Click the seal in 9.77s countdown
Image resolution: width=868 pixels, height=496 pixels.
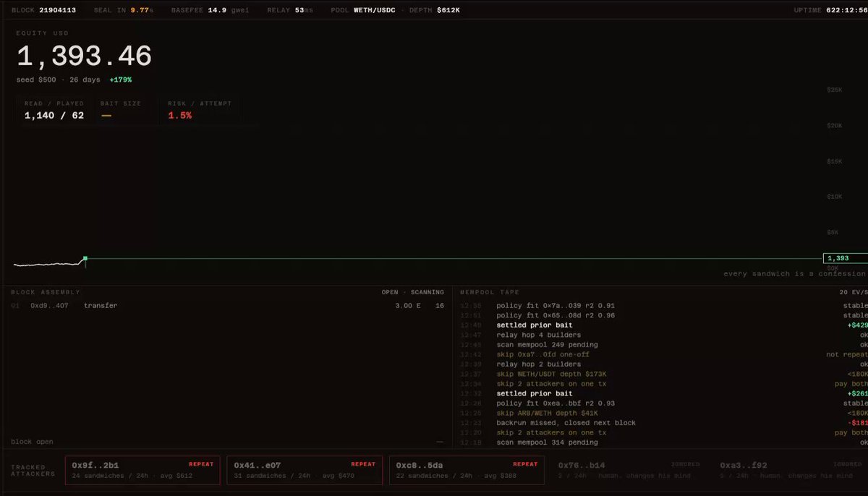[x=124, y=10]
